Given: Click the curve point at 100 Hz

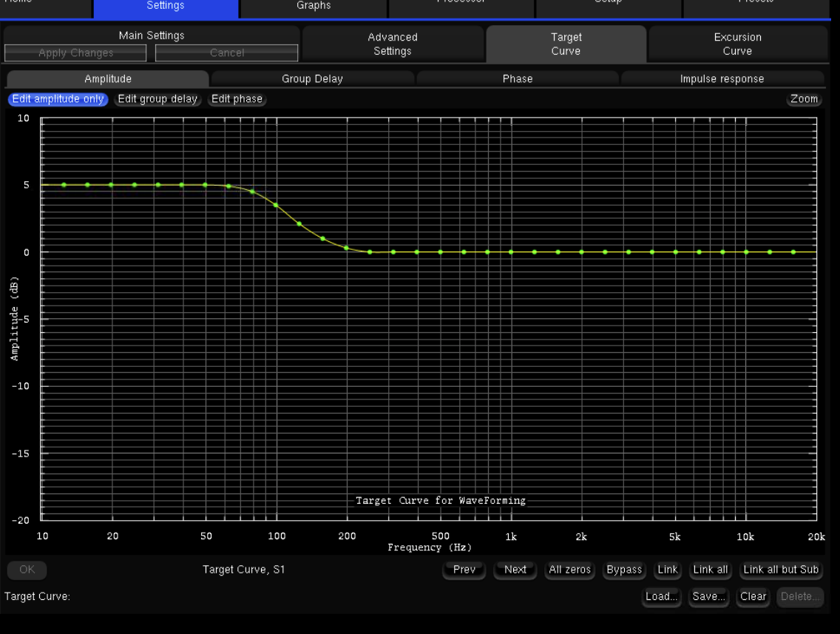Looking at the screenshot, I should tap(276, 205).
